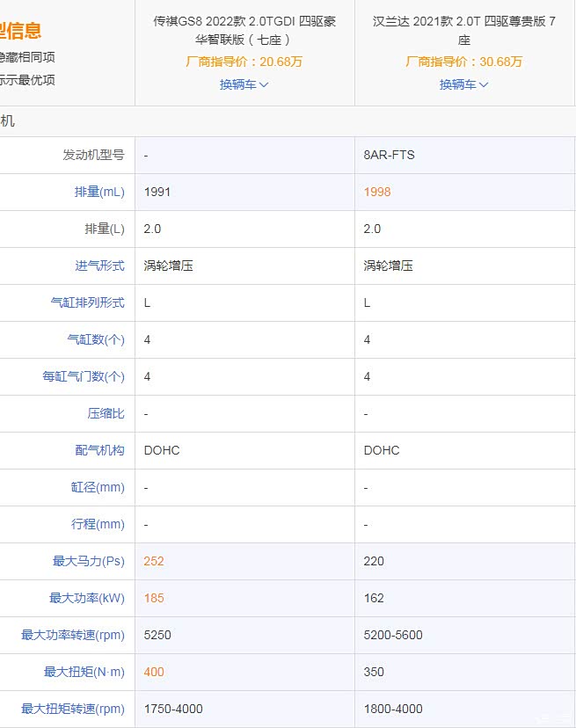The width and height of the screenshot is (576, 728).
Task: Click the 最大功率(kW) parameter link
Action: point(87,598)
